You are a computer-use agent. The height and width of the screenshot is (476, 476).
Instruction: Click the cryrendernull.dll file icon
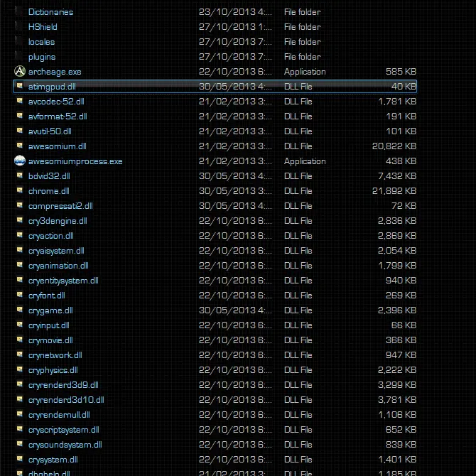20,414
